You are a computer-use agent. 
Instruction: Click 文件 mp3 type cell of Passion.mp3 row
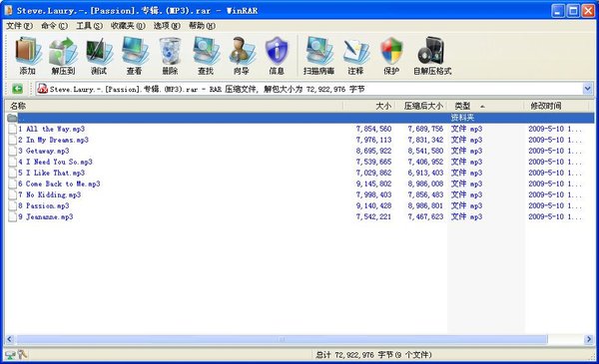click(x=466, y=205)
